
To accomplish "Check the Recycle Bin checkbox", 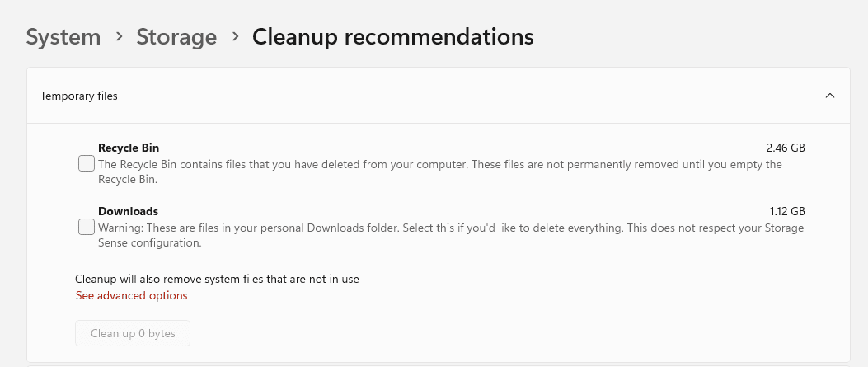I will click(x=86, y=163).
